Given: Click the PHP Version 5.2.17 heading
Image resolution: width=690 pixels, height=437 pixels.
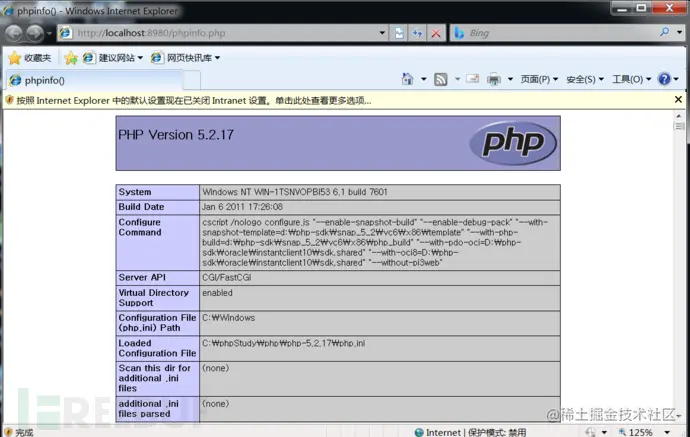Looking at the screenshot, I should 176,135.
